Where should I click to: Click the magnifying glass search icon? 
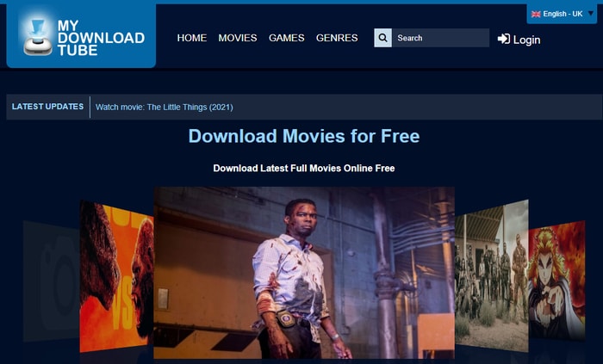(382, 38)
